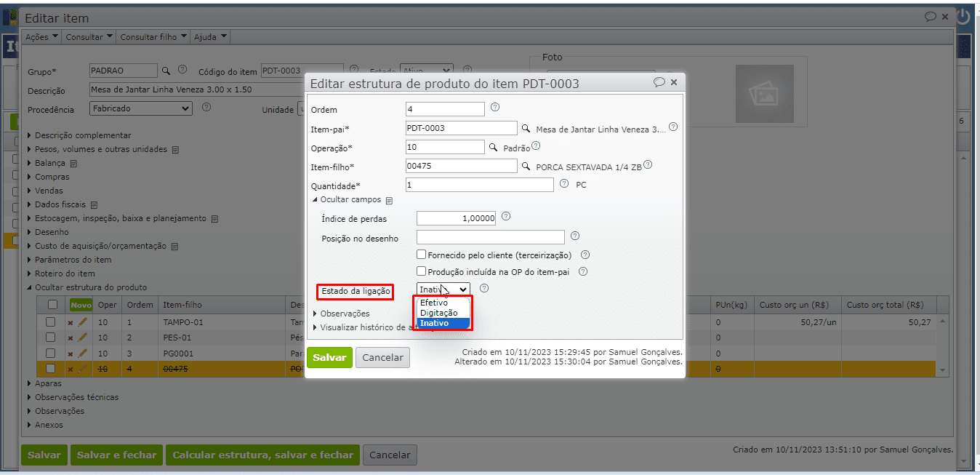Show help for Estado da ligação
The width and height of the screenshot is (980, 475).
pos(484,288)
